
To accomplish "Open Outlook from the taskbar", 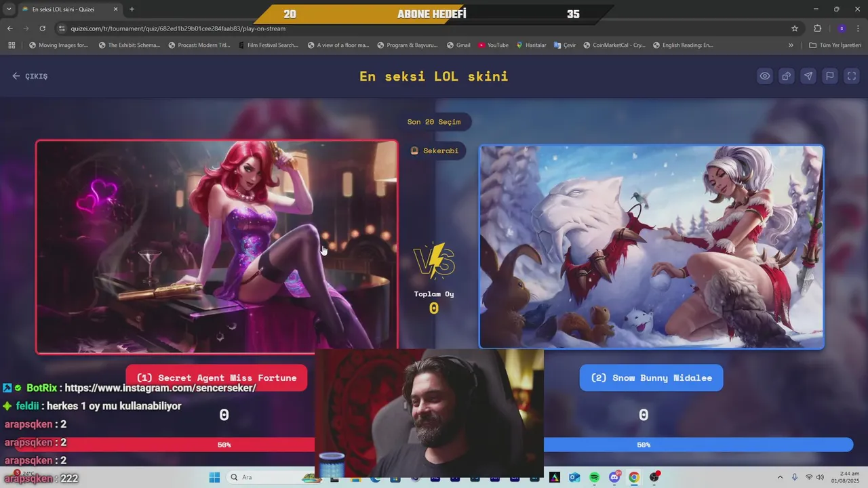I will point(574,477).
